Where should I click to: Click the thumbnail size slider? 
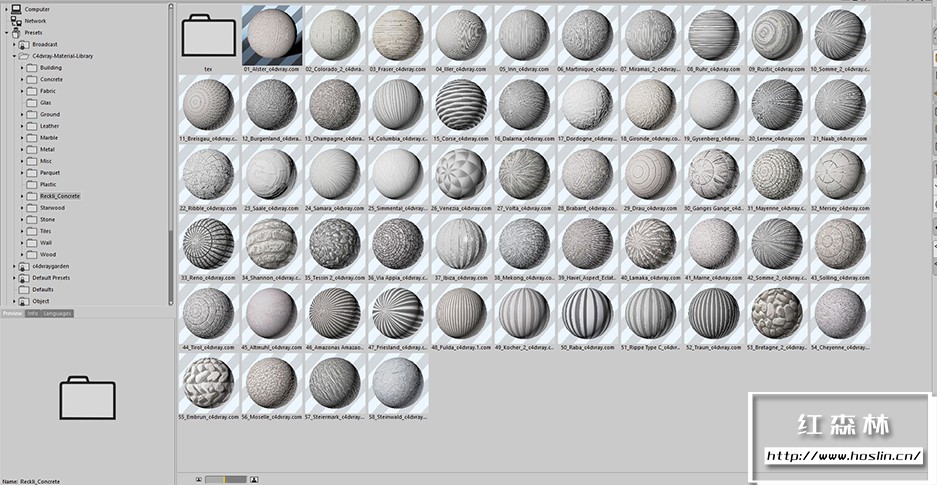coord(225,479)
